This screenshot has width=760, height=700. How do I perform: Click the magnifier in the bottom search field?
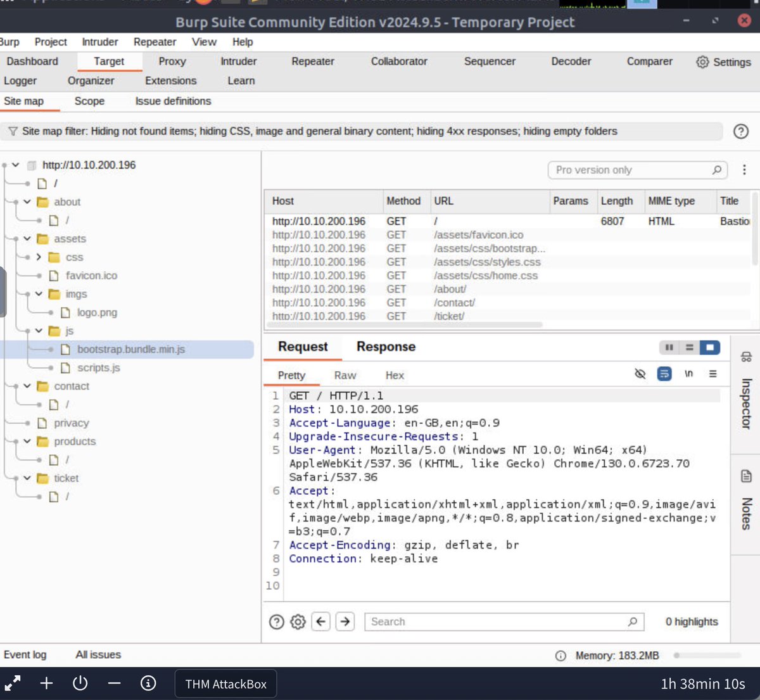(632, 621)
